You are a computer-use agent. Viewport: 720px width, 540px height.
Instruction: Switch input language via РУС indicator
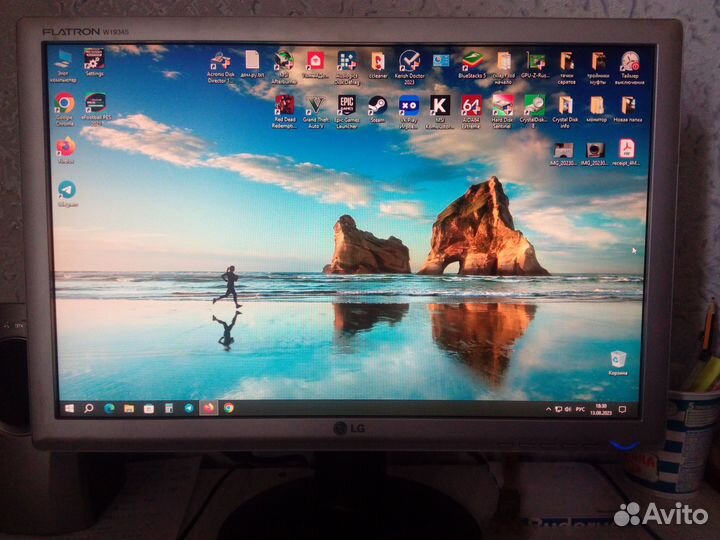point(581,409)
